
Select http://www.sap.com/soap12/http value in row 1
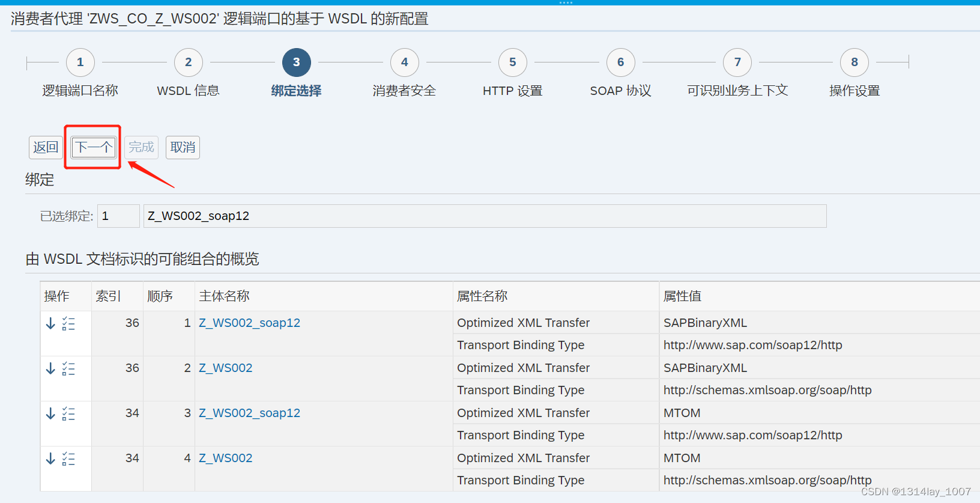click(753, 345)
